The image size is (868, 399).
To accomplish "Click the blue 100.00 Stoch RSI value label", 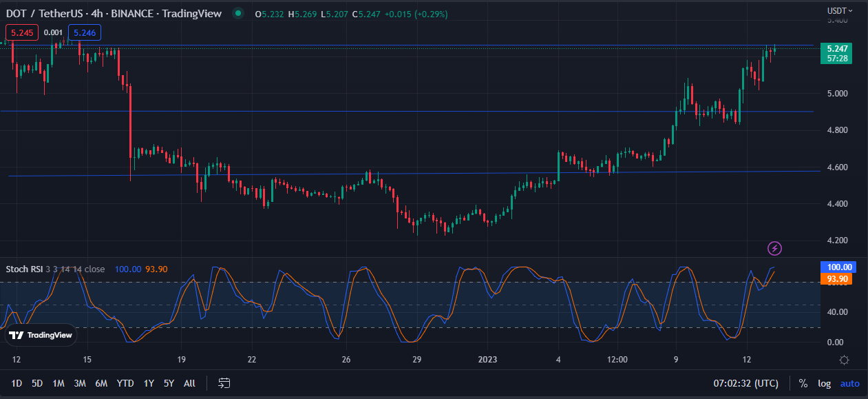I will (x=837, y=267).
